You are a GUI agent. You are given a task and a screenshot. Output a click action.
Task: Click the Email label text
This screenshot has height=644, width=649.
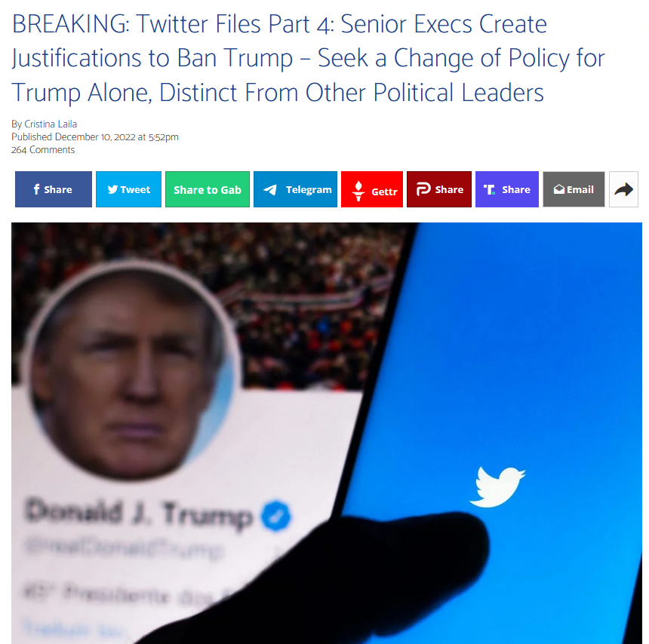(x=580, y=189)
